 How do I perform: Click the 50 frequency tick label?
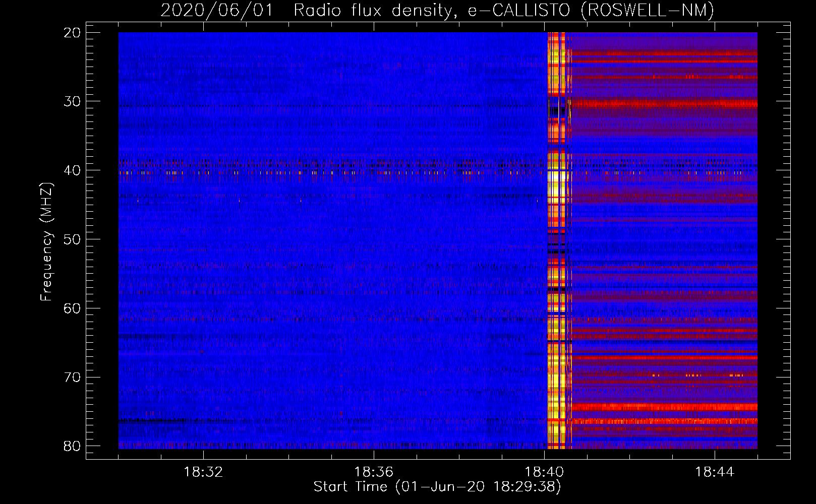[x=73, y=239]
